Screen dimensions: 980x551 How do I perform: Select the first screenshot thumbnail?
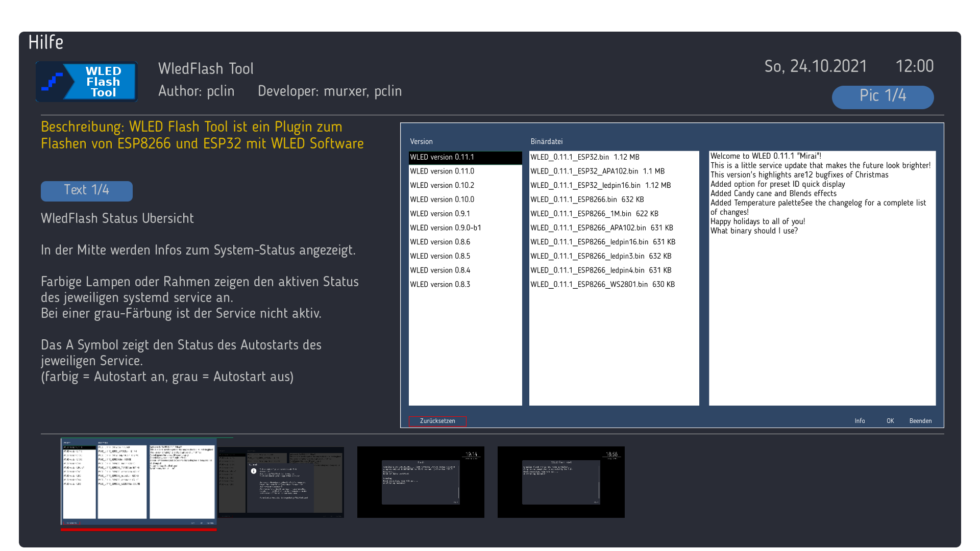coord(138,482)
